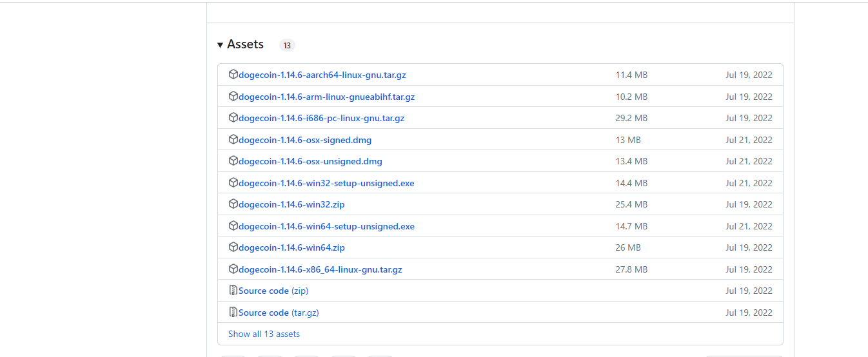Click the package icon for osx-unsigned.dmg

pyautogui.click(x=233, y=160)
